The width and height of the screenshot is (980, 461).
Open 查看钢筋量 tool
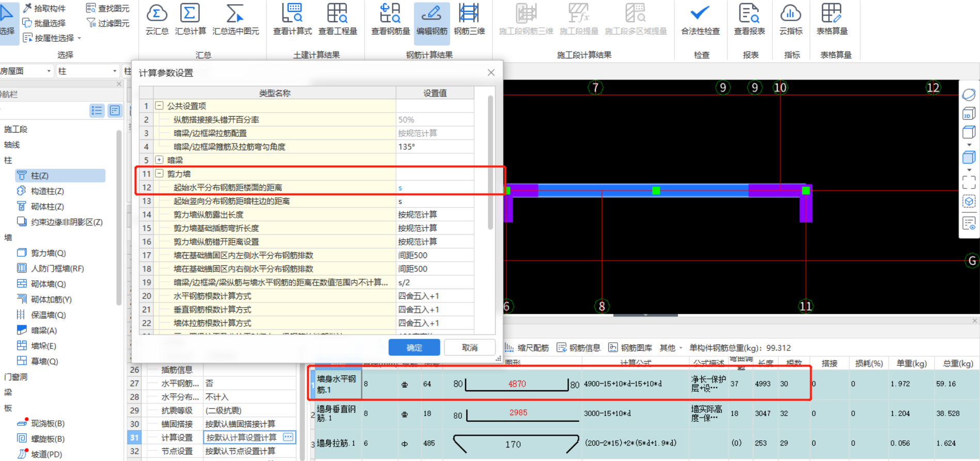(x=390, y=20)
